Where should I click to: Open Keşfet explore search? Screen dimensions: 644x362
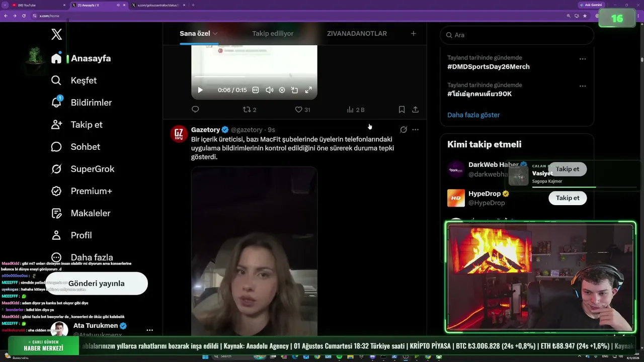74,80
